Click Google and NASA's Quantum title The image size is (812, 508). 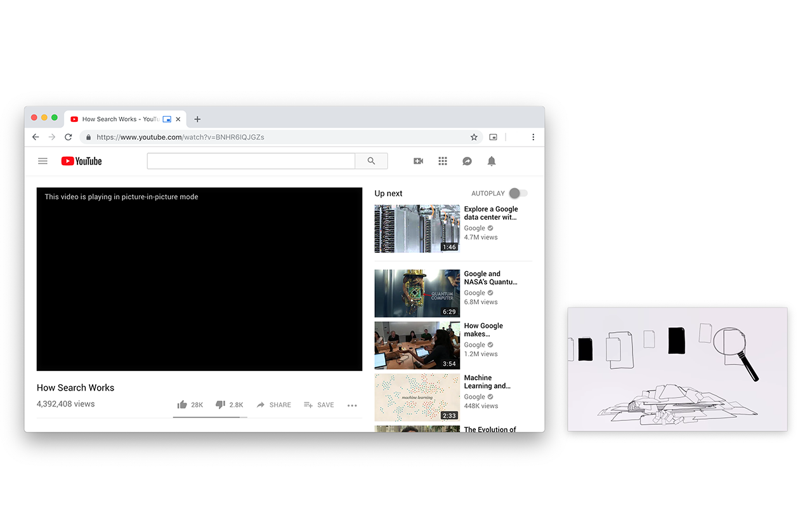[491, 277]
